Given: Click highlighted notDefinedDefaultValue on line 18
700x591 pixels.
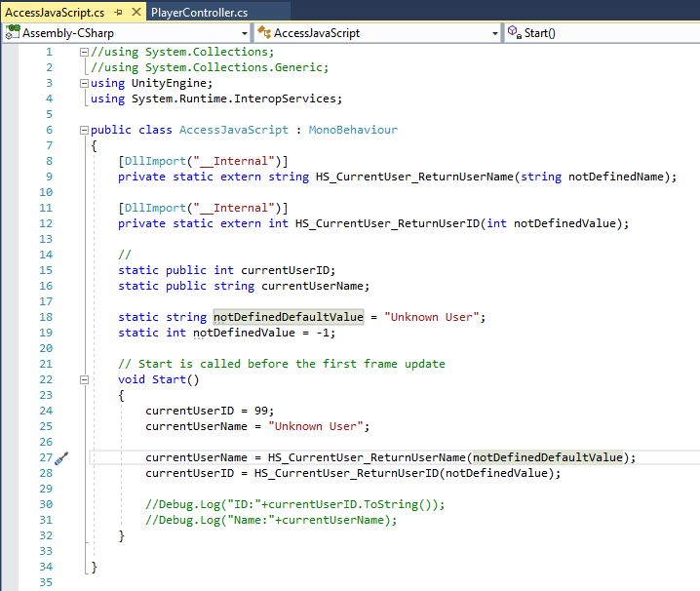Looking at the screenshot, I should (288, 317).
